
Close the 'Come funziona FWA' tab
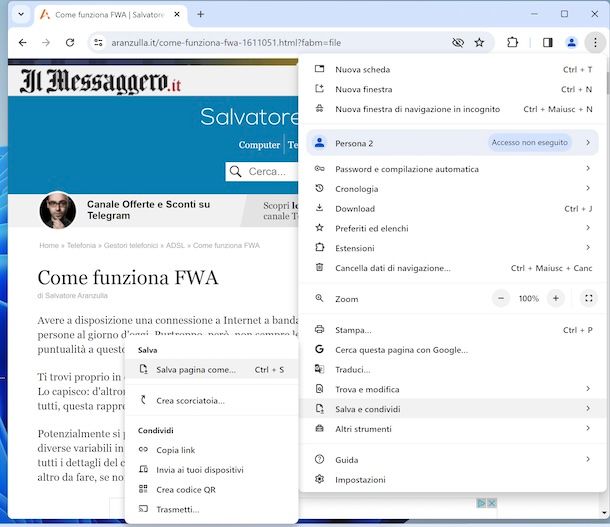click(x=177, y=14)
